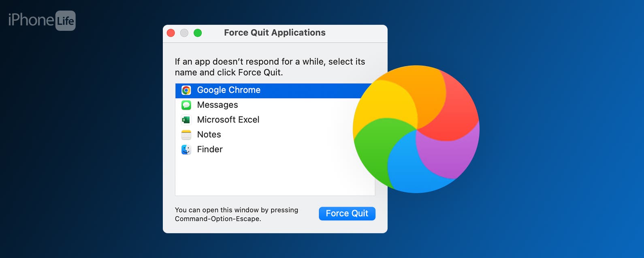Select Finder in the application list
The height and width of the screenshot is (258, 644).
209,149
